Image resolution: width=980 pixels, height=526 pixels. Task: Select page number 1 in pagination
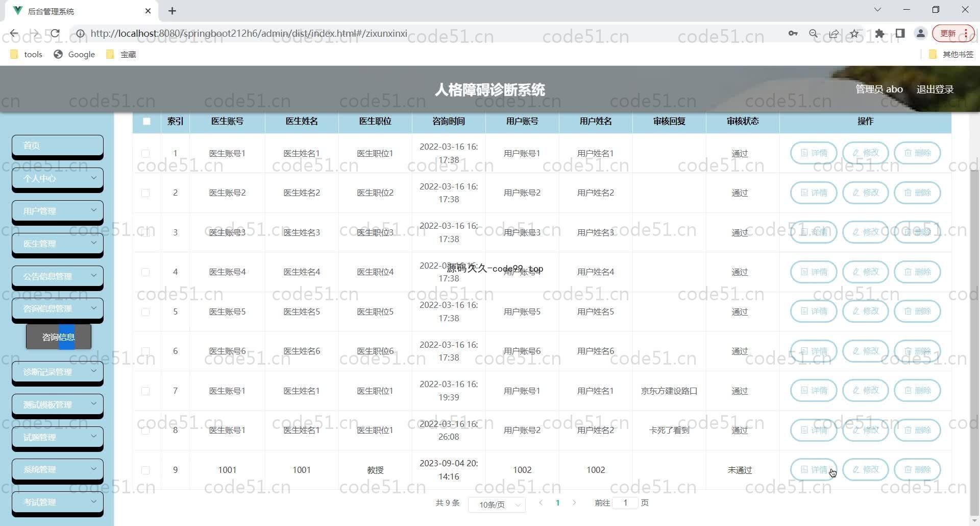point(557,503)
